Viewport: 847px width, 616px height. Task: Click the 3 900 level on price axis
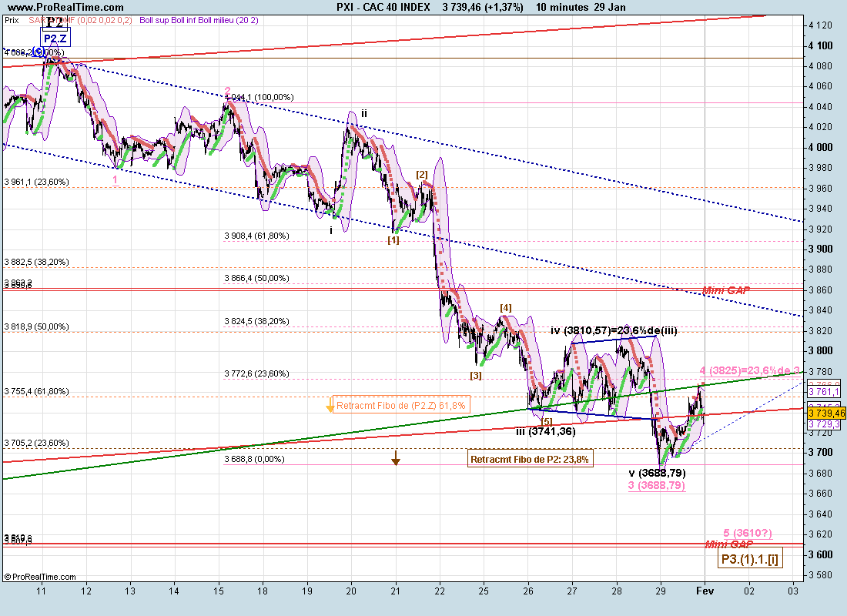(821, 249)
